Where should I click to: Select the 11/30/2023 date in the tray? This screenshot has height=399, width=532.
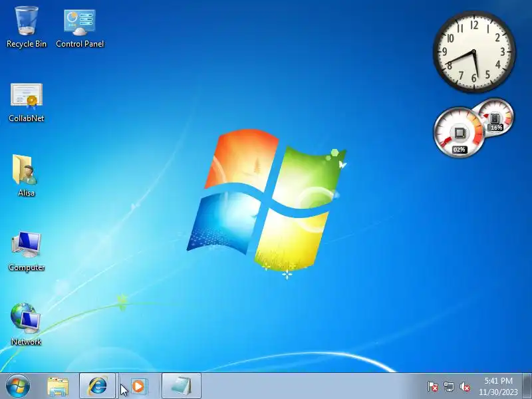click(x=498, y=392)
